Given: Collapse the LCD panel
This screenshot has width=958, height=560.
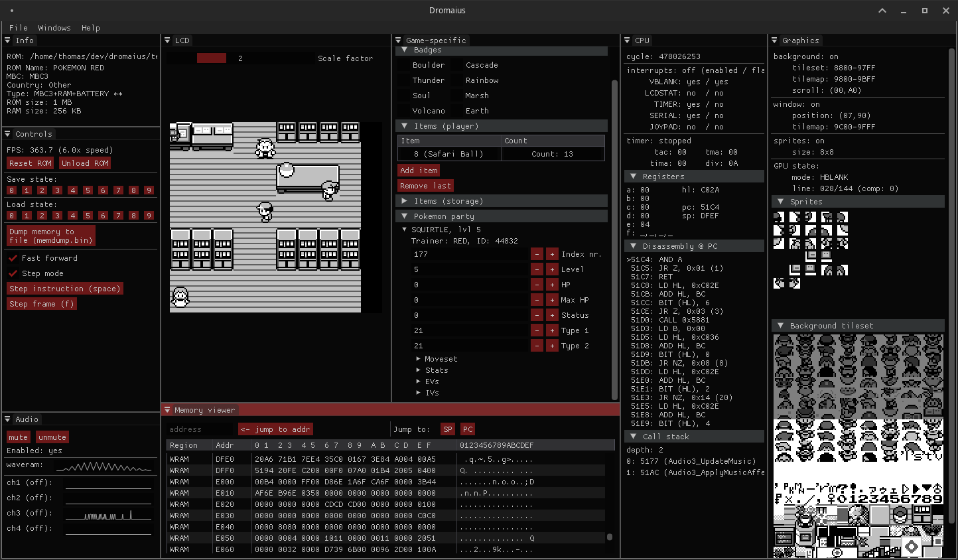Looking at the screenshot, I should pyautogui.click(x=167, y=40).
